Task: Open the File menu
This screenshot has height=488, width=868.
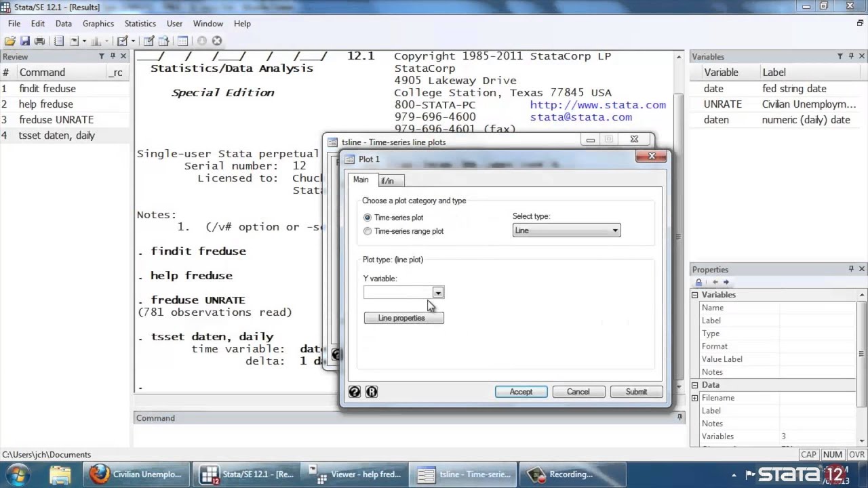Action: (14, 23)
